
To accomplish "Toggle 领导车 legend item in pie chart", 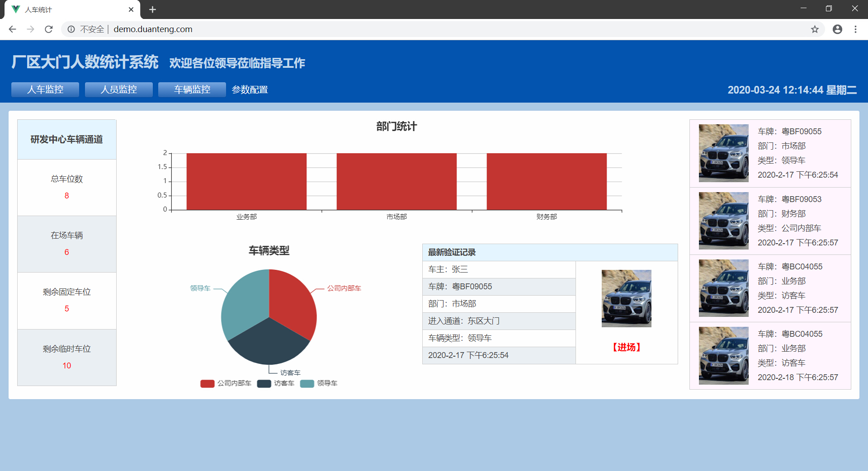I will coord(319,383).
